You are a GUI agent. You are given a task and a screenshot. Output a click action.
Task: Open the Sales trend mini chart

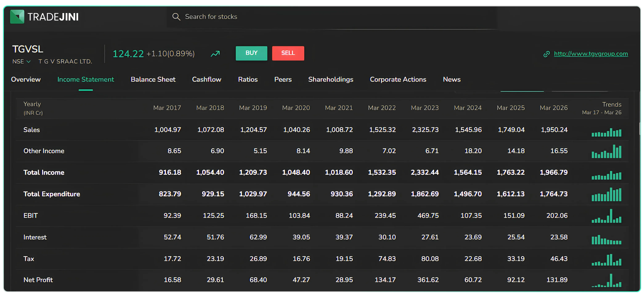[606, 132]
